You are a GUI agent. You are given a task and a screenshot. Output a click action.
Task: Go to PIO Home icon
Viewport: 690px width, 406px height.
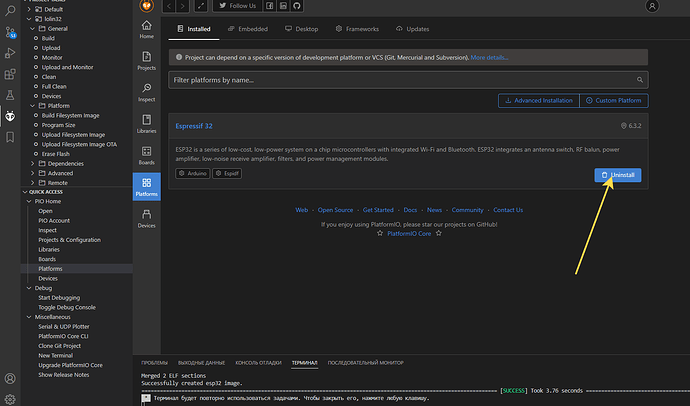click(x=146, y=29)
